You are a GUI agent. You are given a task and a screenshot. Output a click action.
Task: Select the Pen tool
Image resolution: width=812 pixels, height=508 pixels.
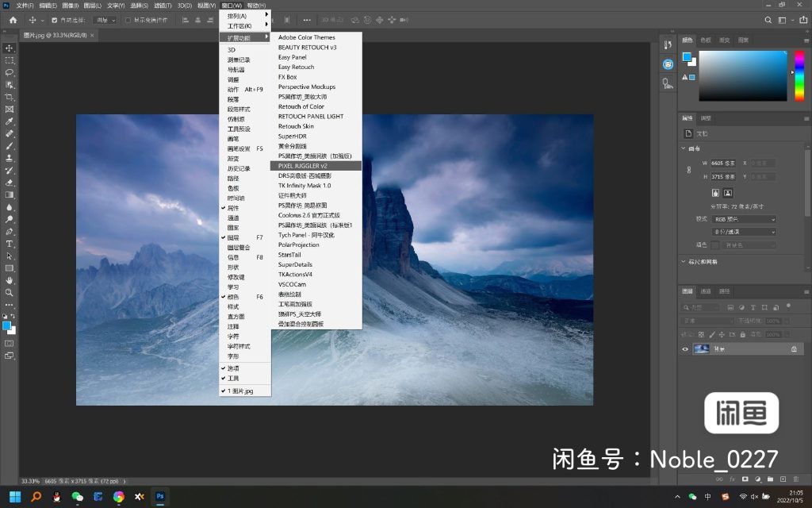click(10, 232)
